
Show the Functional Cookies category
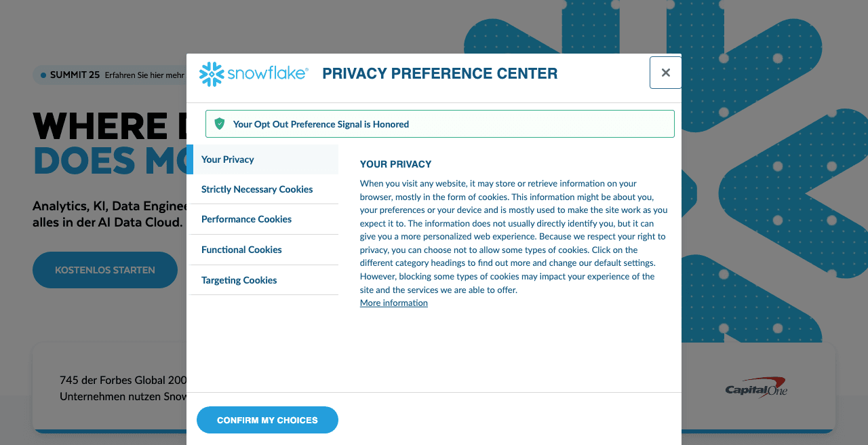pyautogui.click(x=241, y=250)
